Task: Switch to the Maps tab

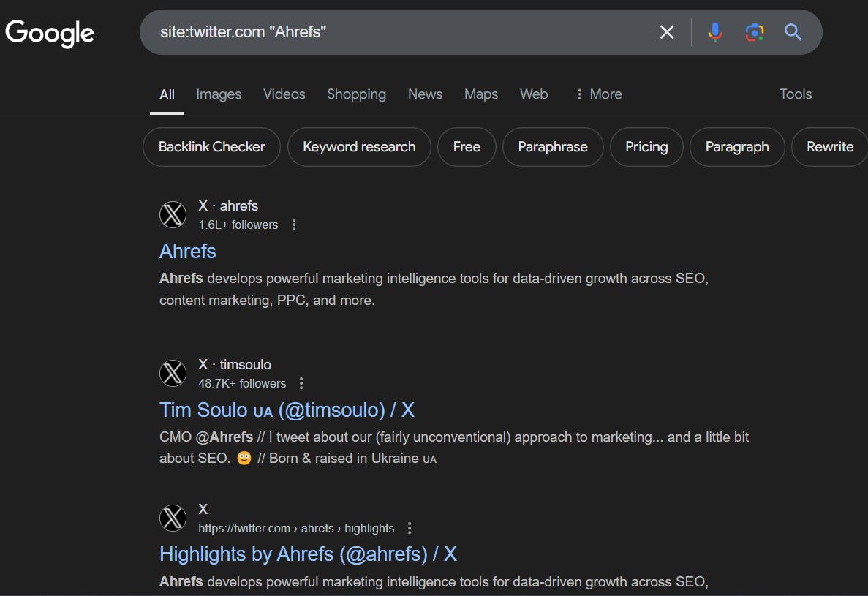Action: pos(481,94)
